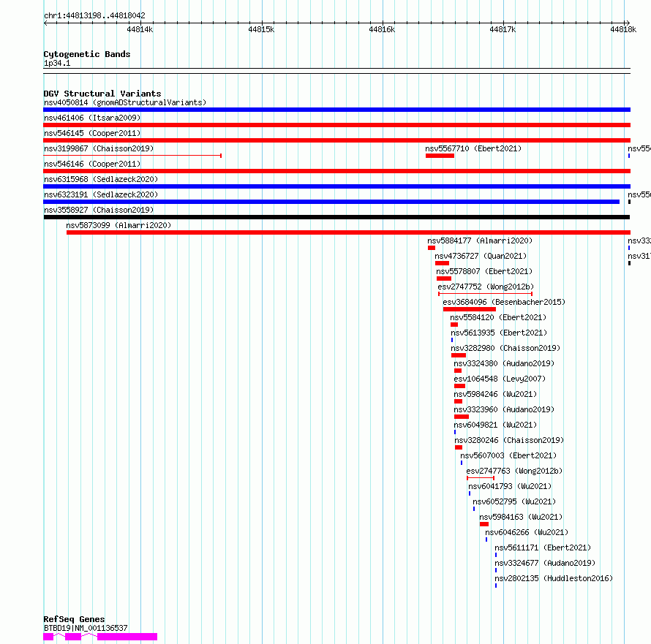Select nsv4736727 (Quan2021) variant label
Viewport: 651px width, 644px height.
tap(481, 256)
